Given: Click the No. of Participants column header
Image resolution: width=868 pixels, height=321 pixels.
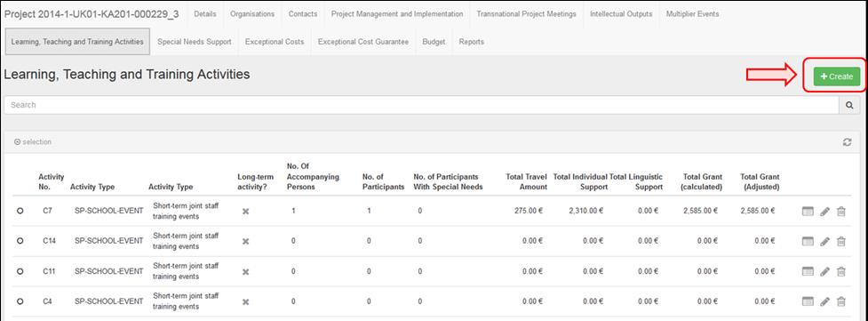Looking at the screenshot, I should 383,182.
